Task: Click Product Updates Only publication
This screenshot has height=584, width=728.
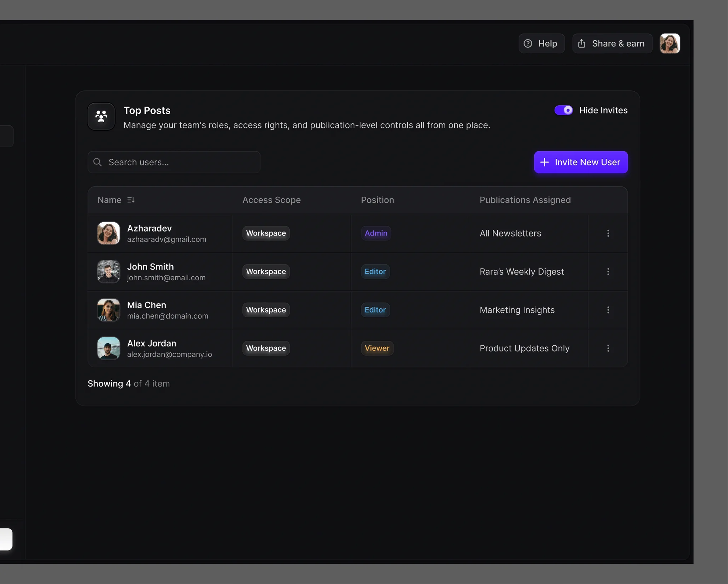Action: 525,348
